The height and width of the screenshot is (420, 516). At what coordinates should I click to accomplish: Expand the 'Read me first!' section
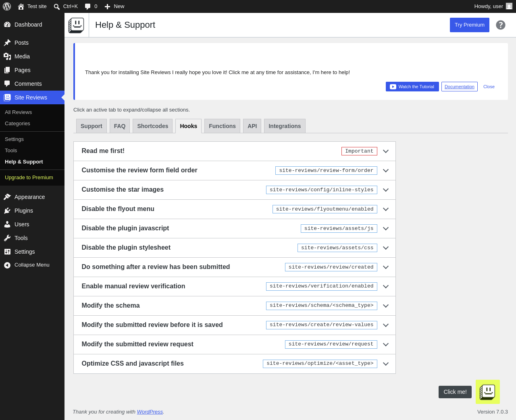coord(235,151)
